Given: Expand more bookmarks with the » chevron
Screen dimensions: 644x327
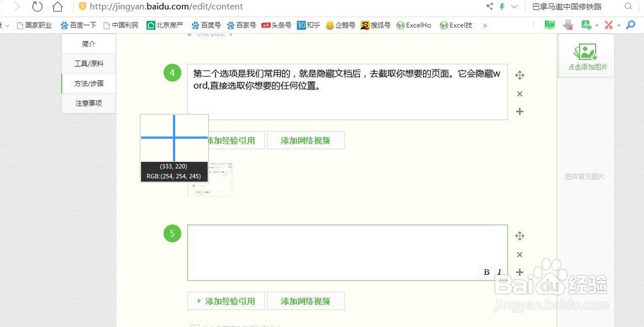Looking at the screenshot, I should [x=485, y=26].
